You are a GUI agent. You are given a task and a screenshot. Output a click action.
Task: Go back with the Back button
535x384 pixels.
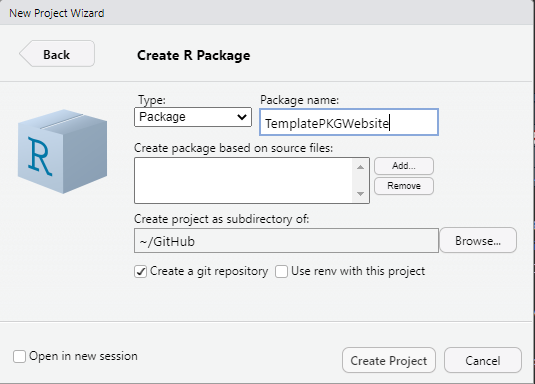tap(57, 54)
